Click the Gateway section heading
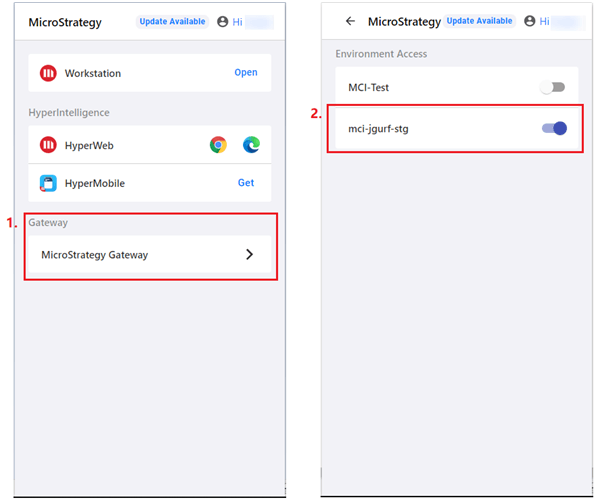 pos(48,222)
